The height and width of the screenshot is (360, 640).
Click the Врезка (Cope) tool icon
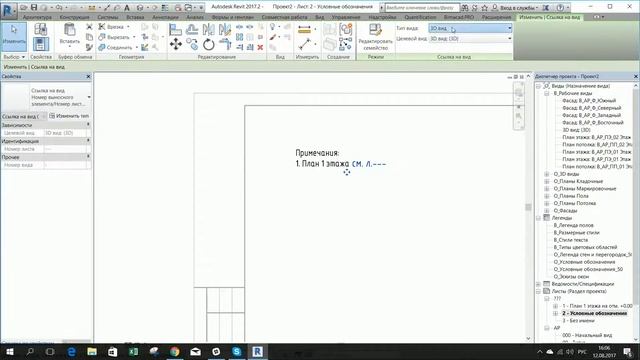102,27
